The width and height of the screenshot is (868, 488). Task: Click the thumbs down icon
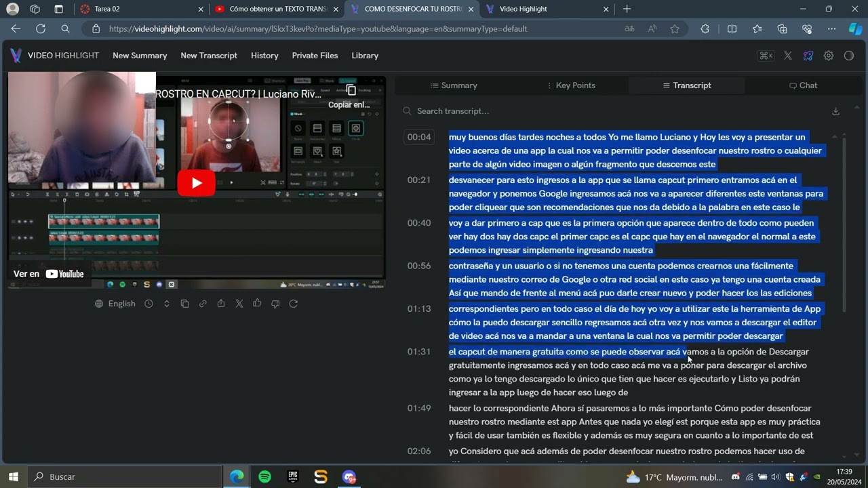[275, 304]
